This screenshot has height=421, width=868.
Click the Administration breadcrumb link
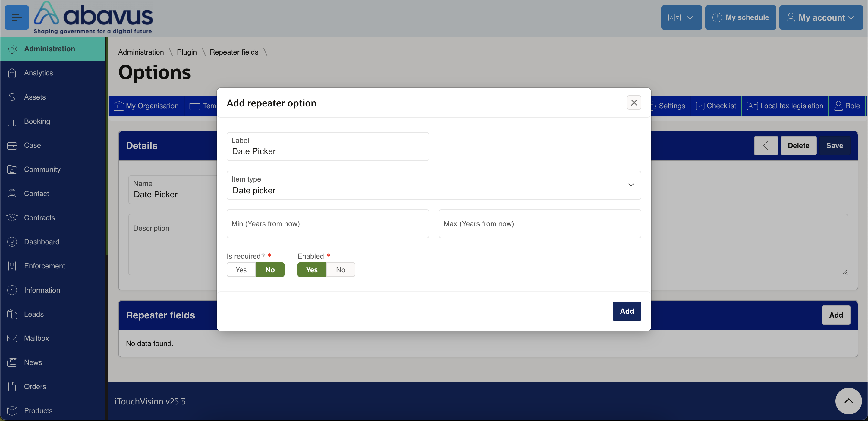141,52
